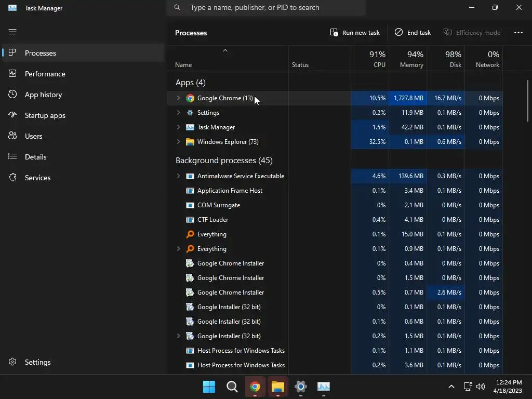Viewport: 532px width, 399px height.
Task: Open File Explorer from the taskbar
Action: (278, 387)
